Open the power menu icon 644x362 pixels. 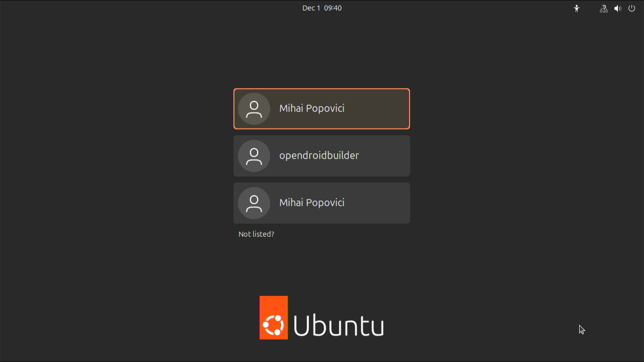pyautogui.click(x=632, y=8)
